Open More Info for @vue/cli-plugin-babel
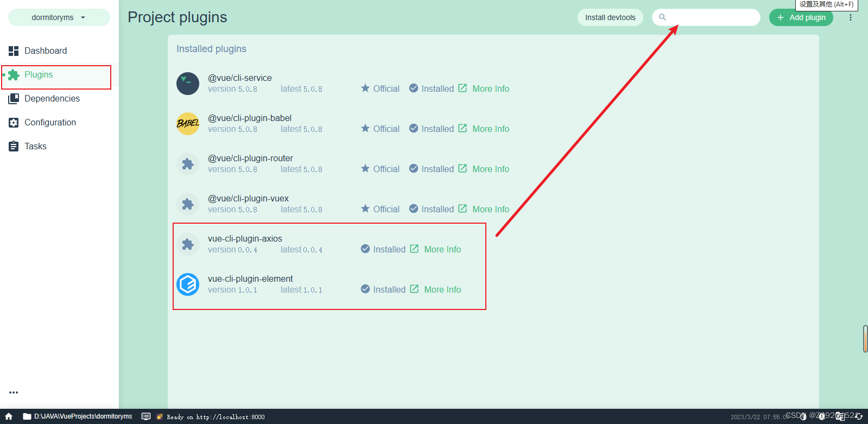Screen dimensions: 868x424 (484, 129)
